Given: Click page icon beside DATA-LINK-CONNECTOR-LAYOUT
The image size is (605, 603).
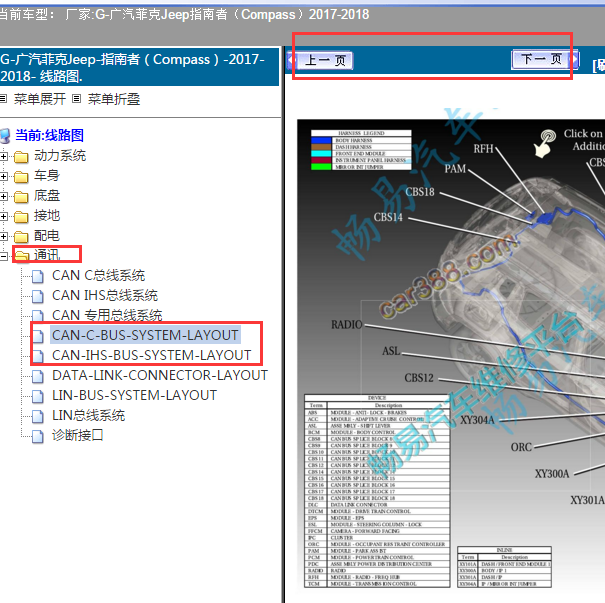Looking at the screenshot, I should click(37, 376).
